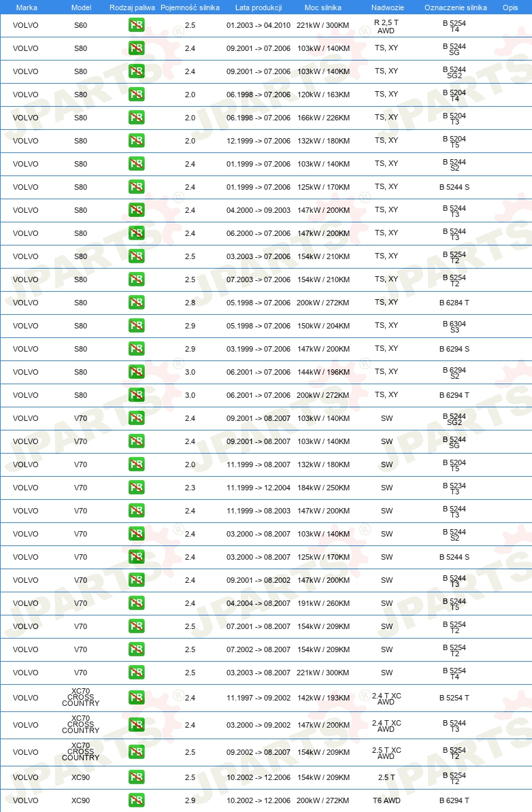Click fuel icon for XC90 T6 AWD row
Screen dimensions: 532x812
pyautogui.click(x=137, y=800)
